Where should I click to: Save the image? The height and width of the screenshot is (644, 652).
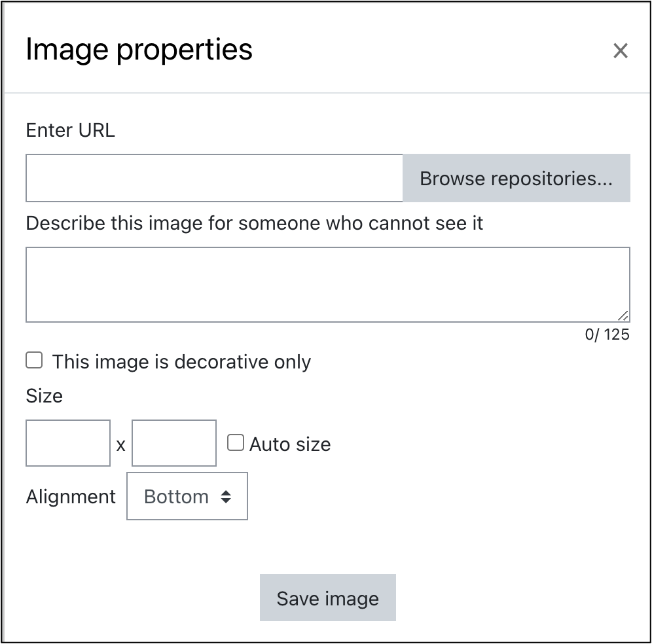coord(327,597)
